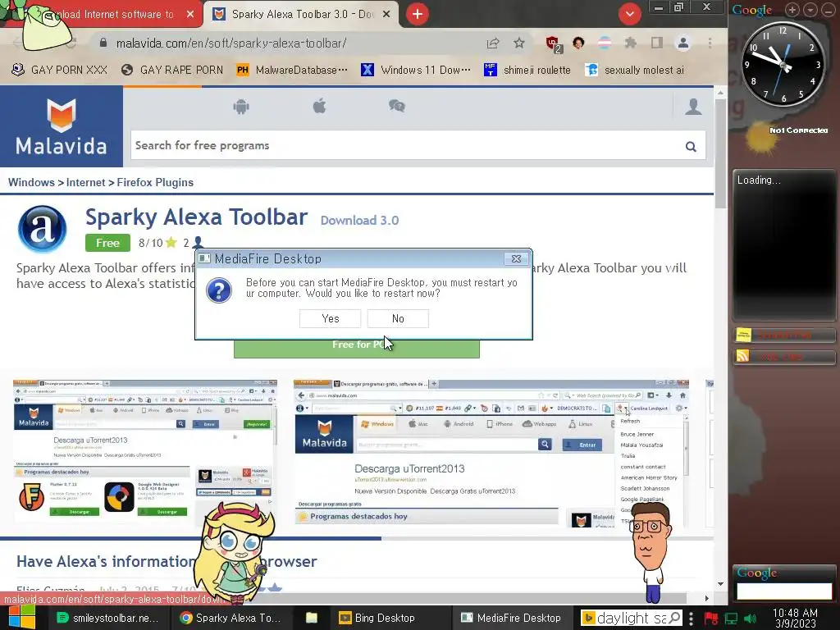Click the analog clock gadget
Screen dimensions: 840x630
click(x=783, y=64)
